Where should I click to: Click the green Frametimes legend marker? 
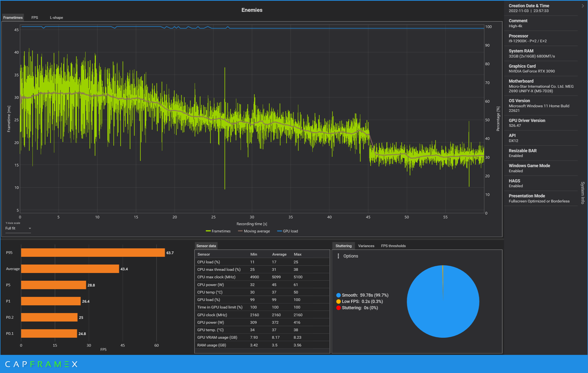tap(208, 231)
